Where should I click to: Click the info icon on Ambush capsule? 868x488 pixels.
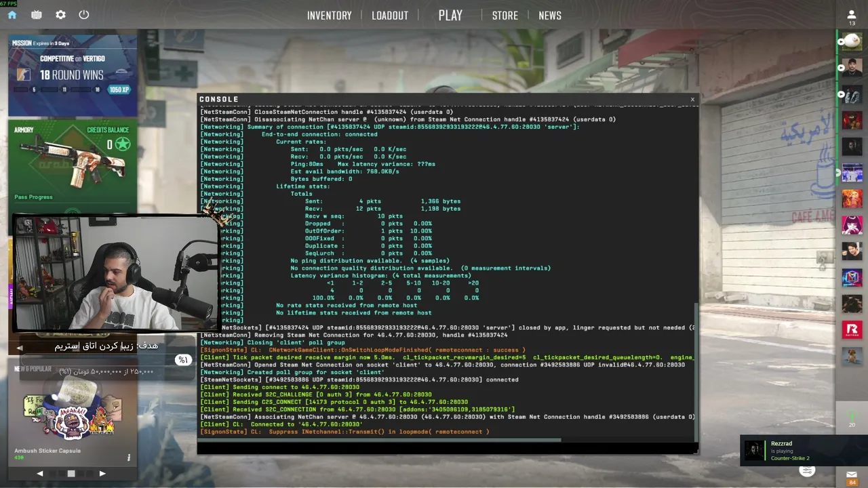[129, 457]
